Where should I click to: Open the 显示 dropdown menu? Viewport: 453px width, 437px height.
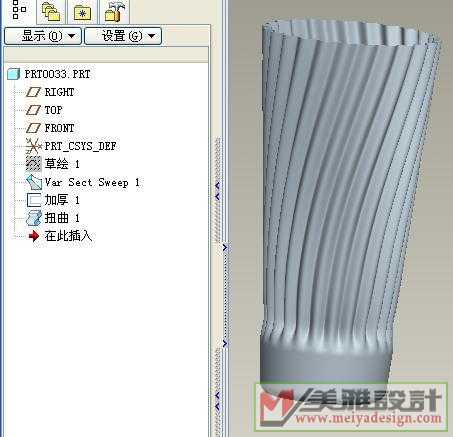click(x=43, y=36)
